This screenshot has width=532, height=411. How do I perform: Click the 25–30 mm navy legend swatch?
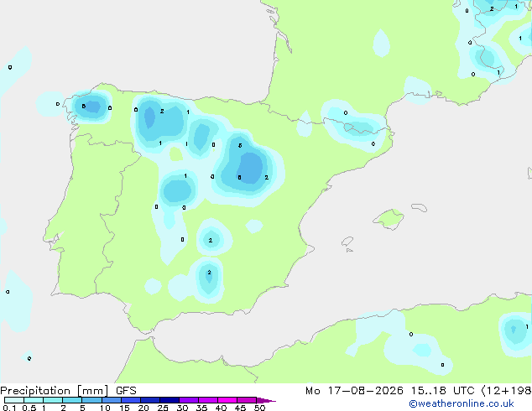pyautogui.click(x=170, y=400)
